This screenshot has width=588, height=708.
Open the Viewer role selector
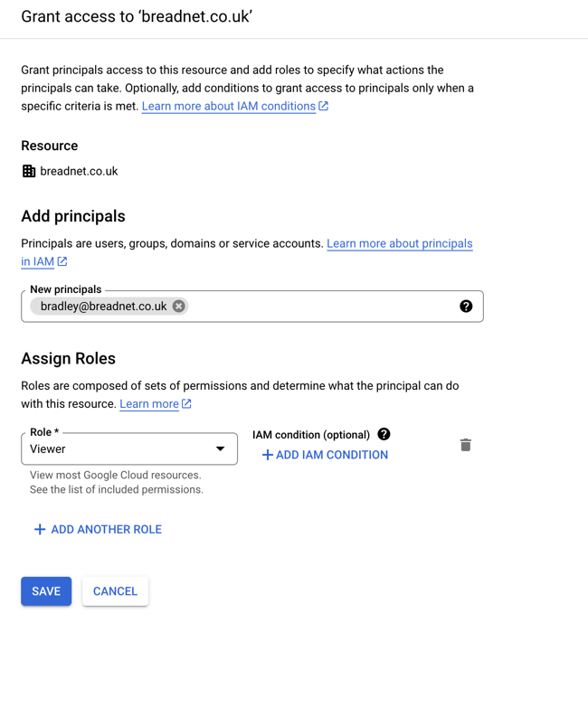[118, 448]
